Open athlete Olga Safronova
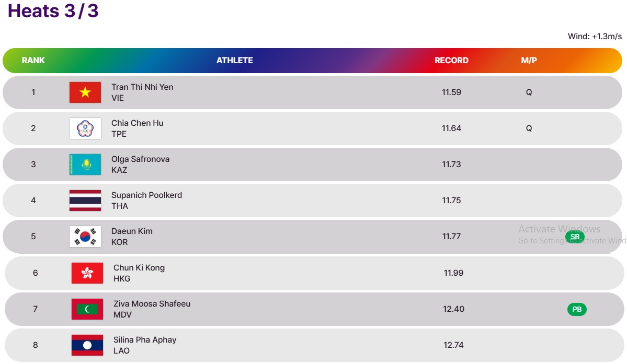This screenshot has height=364, width=627. pyautogui.click(x=140, y=159)
